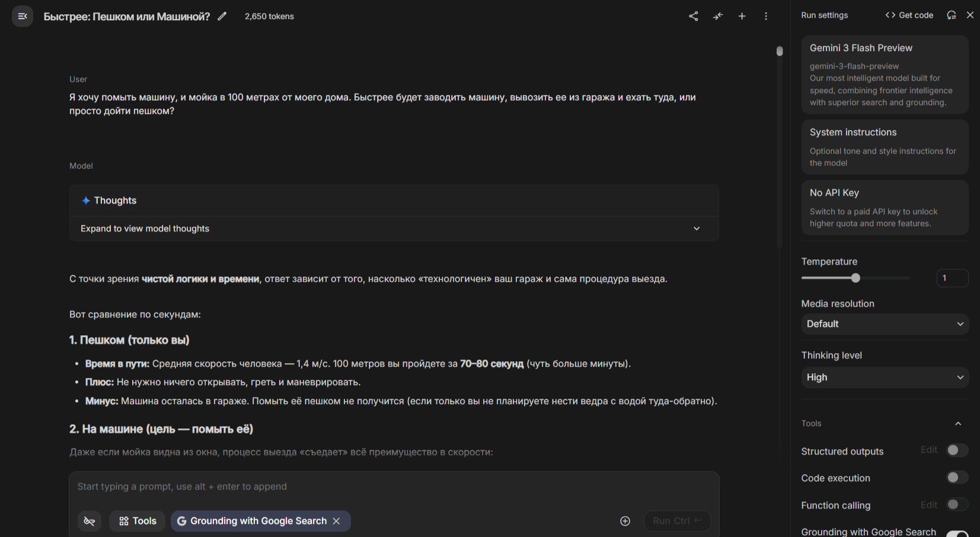This screenshot has height=537, width=980.
Task: Open Thinking level dropdown set to High
Action: (x=885, y=377)
